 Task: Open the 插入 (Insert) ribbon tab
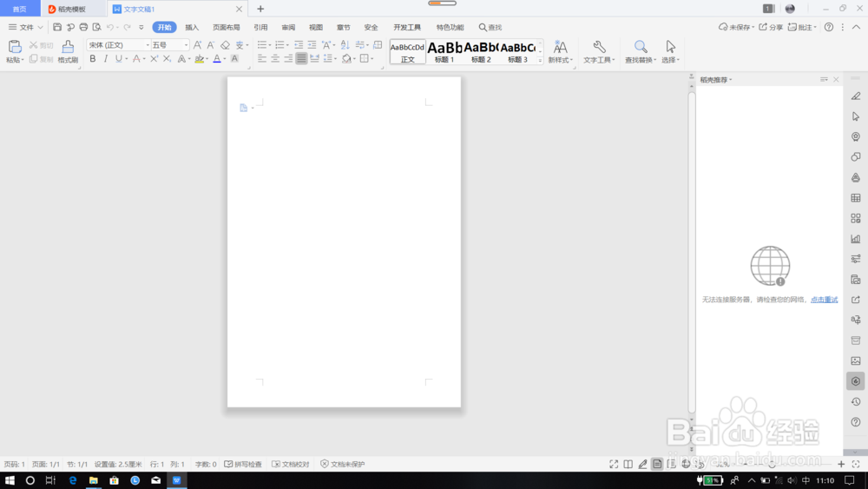192,27
